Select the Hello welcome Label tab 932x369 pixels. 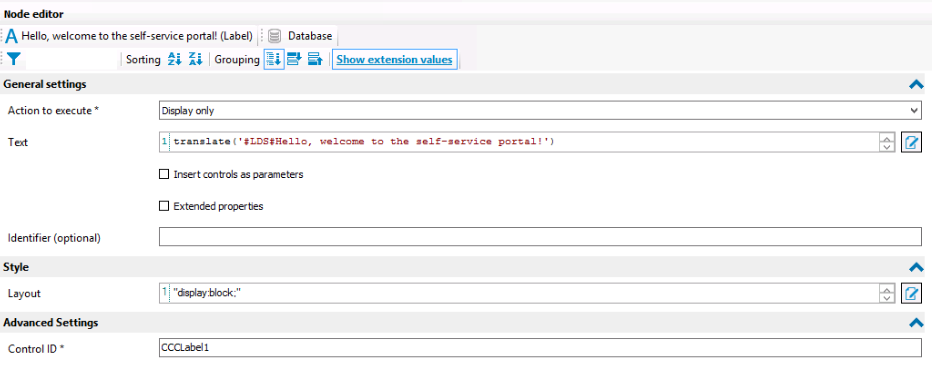(130, 36)
